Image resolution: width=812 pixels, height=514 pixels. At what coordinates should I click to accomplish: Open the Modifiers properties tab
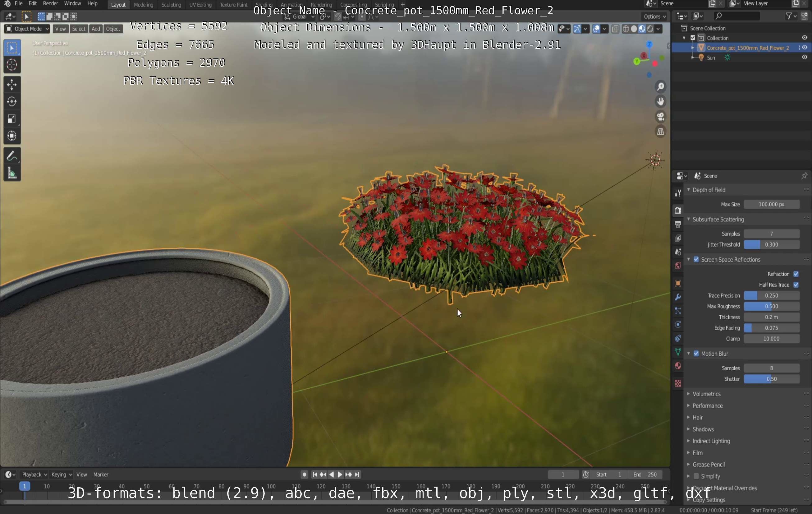point(678,297)
